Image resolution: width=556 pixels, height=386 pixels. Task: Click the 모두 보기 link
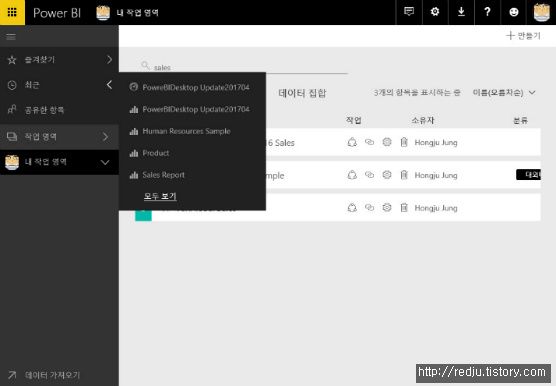click(x=160, y=196)
